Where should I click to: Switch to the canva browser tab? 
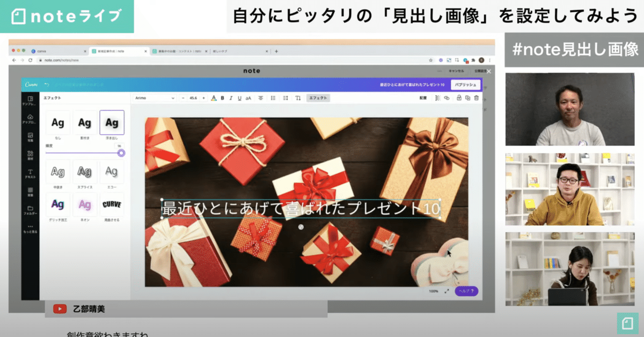pos(59,51)
